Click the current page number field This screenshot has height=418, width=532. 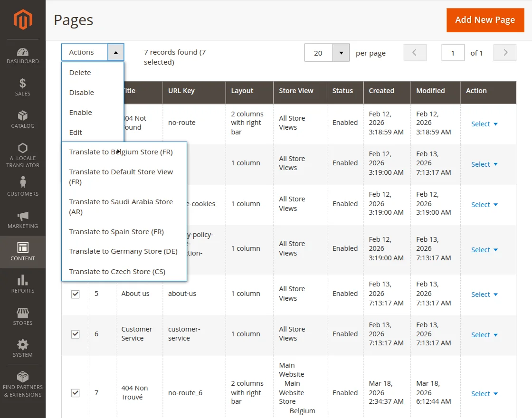point(453,53)
